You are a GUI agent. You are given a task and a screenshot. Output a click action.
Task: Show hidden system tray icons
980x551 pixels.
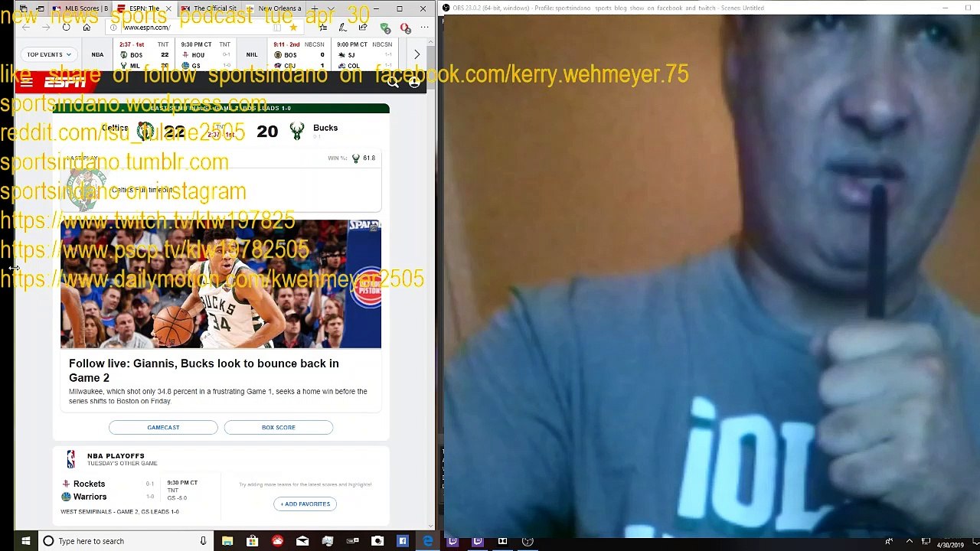click(x=909, y=541)
